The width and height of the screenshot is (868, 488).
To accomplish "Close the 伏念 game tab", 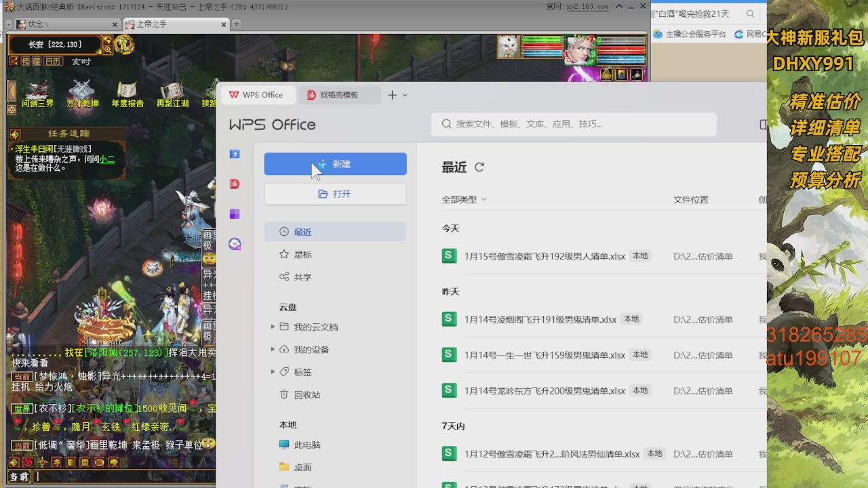I will click(x=115, y=24).
